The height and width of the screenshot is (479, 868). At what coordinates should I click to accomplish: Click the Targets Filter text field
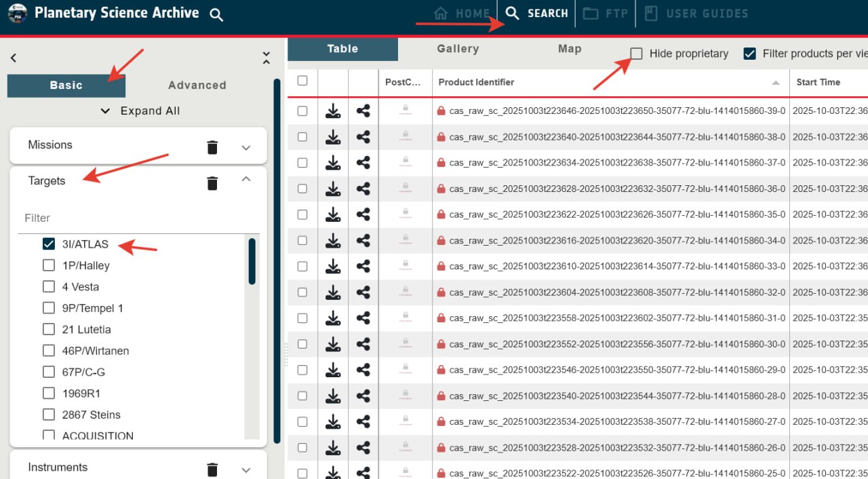point(139,218)
